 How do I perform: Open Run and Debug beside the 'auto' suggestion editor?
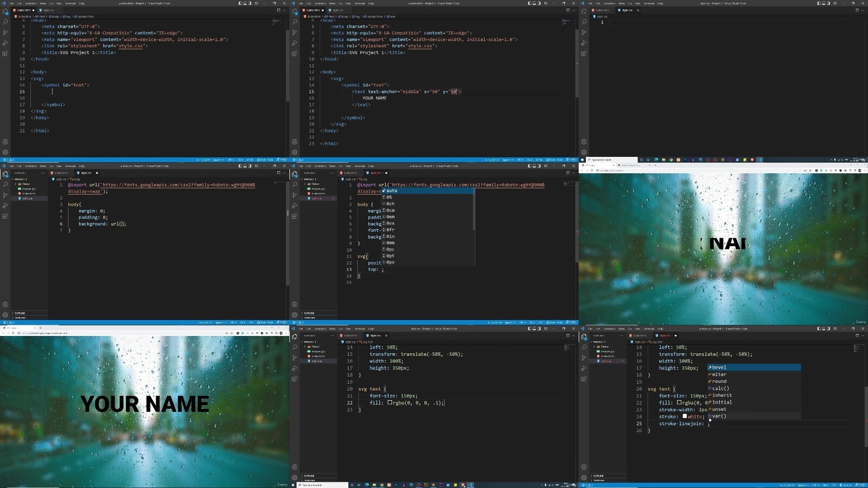(x=295, y=206)
